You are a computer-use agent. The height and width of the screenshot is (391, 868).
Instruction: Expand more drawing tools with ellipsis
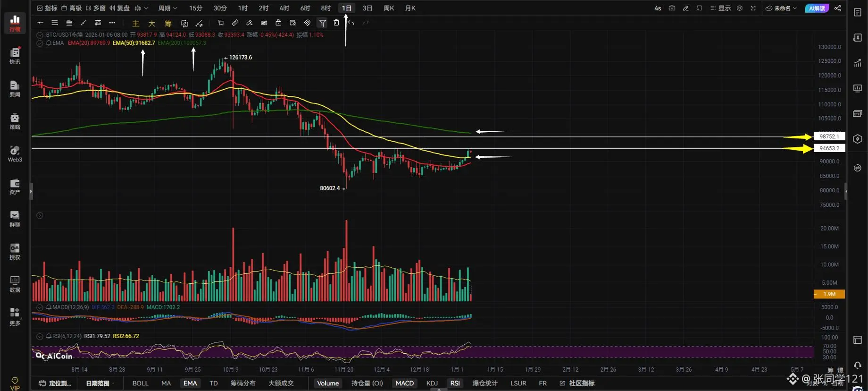[112, 23]
